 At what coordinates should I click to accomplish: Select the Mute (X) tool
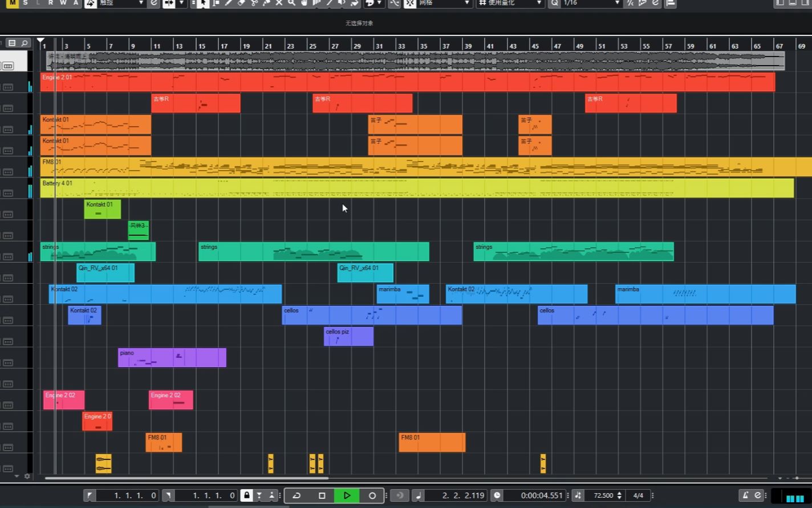click(279, 3)
